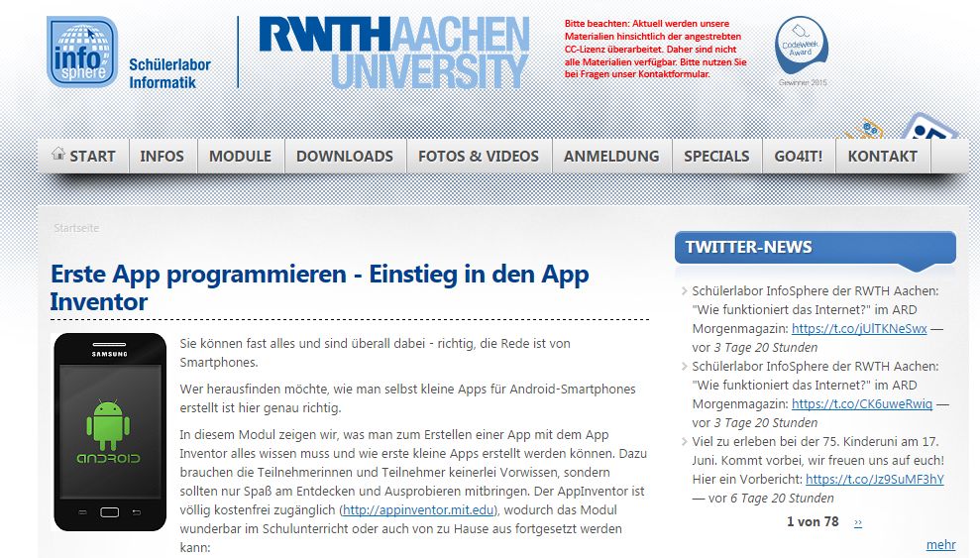Viewport: 980px width, 558px height.
Task: Open the START menu item
Action: [x=84, y=157]
